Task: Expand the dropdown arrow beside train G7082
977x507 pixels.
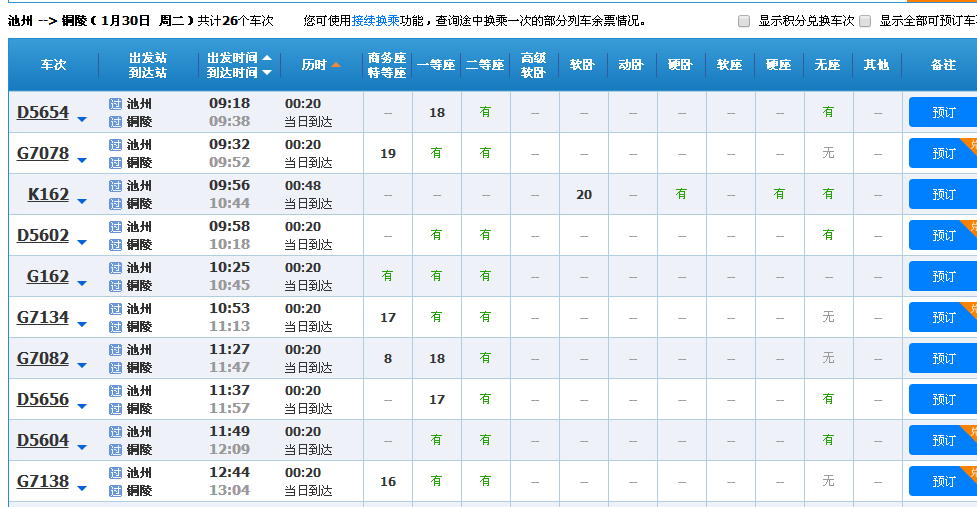Action: click(82, 367)
